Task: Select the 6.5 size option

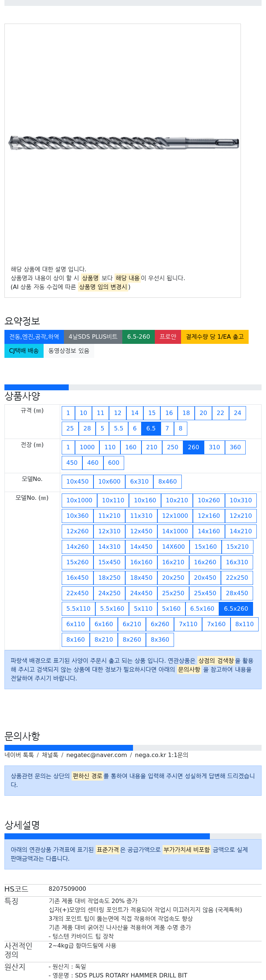Action: [x=150, y=428]
